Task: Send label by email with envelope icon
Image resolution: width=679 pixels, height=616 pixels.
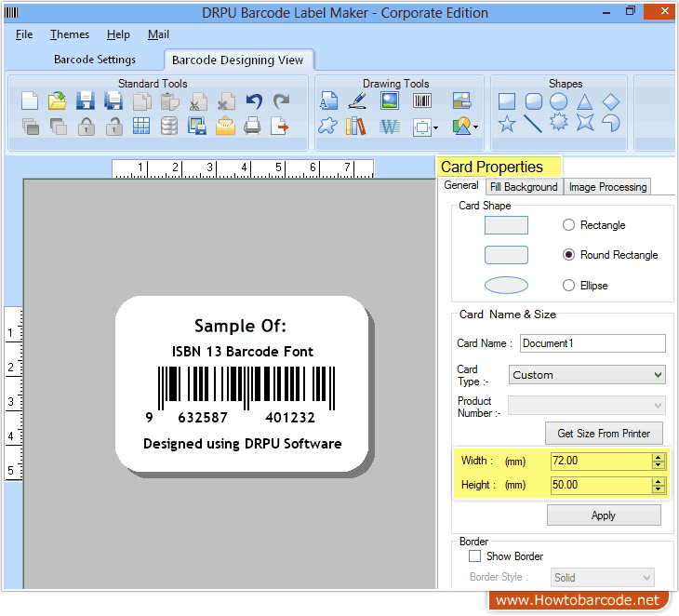Action: click(225, 126)
